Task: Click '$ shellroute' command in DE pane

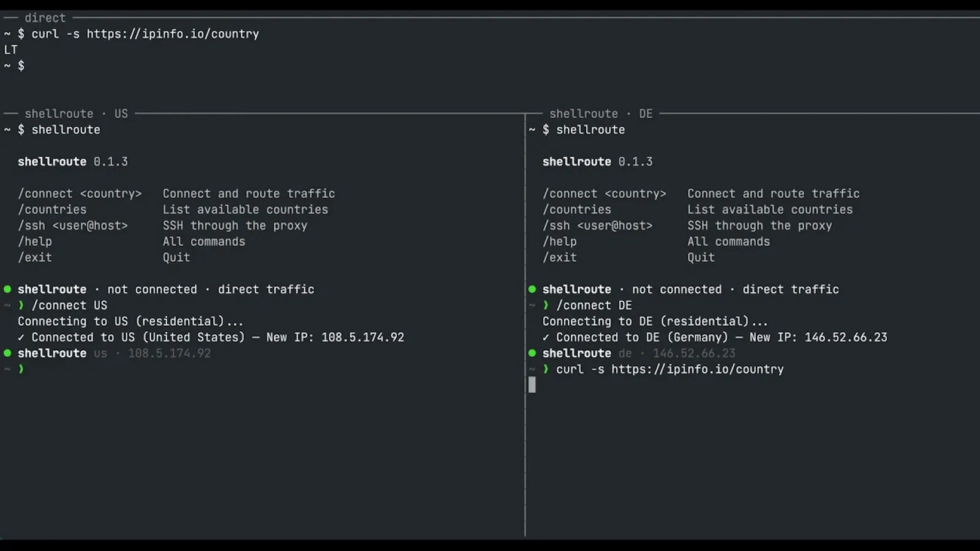Action: (x=584, y=129)
